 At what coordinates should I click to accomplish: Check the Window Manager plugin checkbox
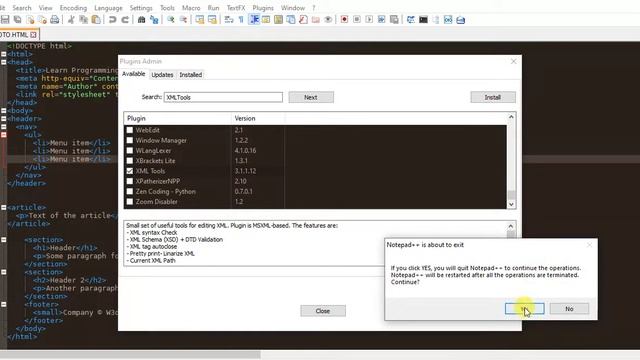(130, 140)
